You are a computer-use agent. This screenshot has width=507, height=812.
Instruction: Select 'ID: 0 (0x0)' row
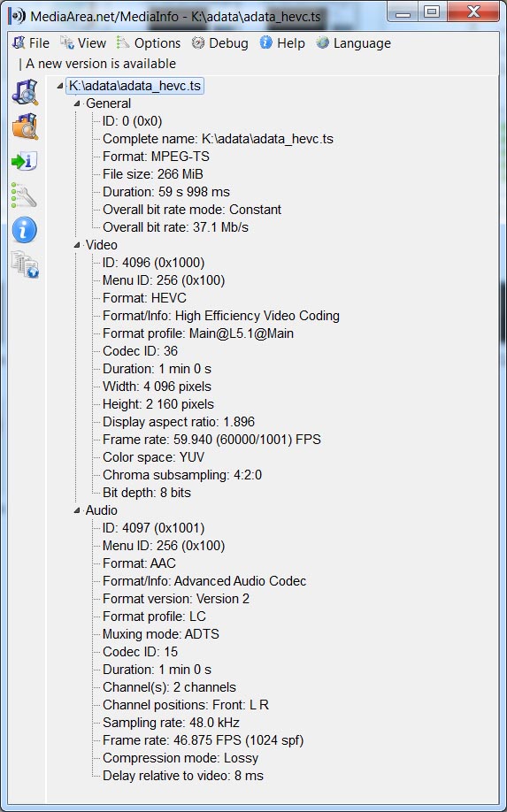132,121
